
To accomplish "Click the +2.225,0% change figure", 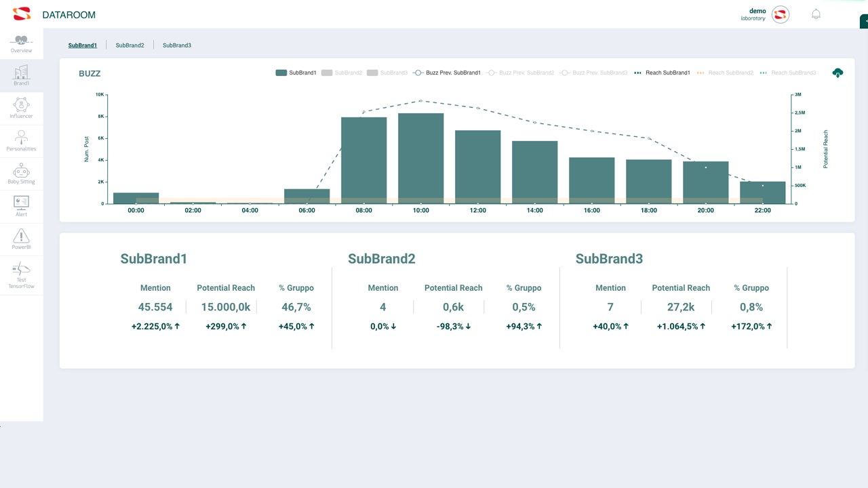I will coord(155,326).
